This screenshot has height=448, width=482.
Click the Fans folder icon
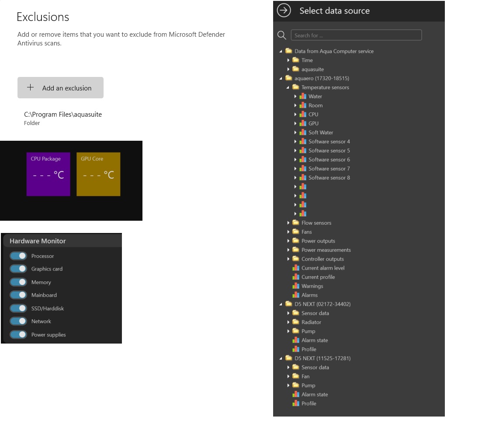296,231
